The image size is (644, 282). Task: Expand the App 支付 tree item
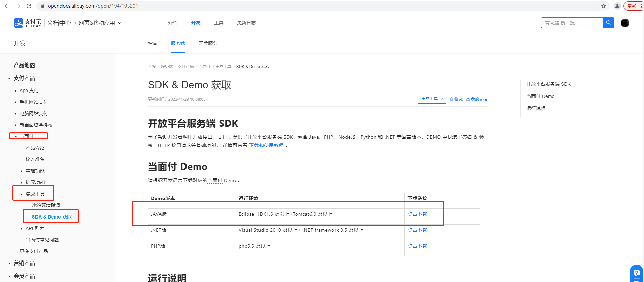point(16,91)
